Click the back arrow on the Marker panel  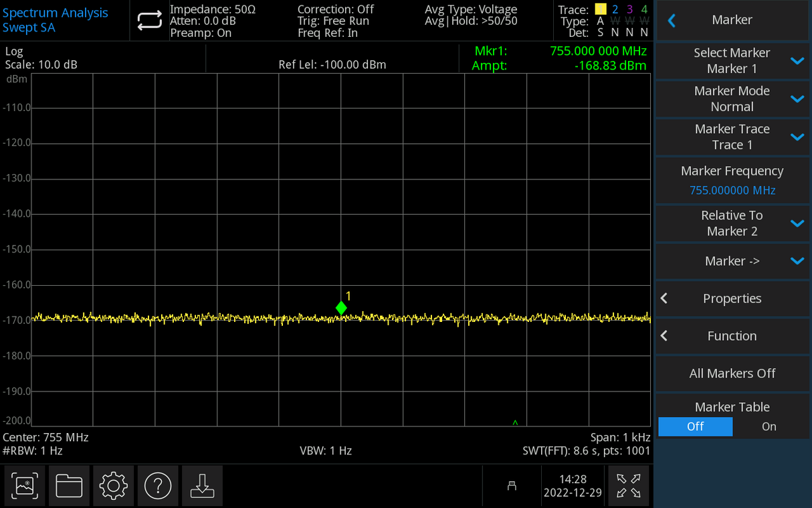[671, 20]
